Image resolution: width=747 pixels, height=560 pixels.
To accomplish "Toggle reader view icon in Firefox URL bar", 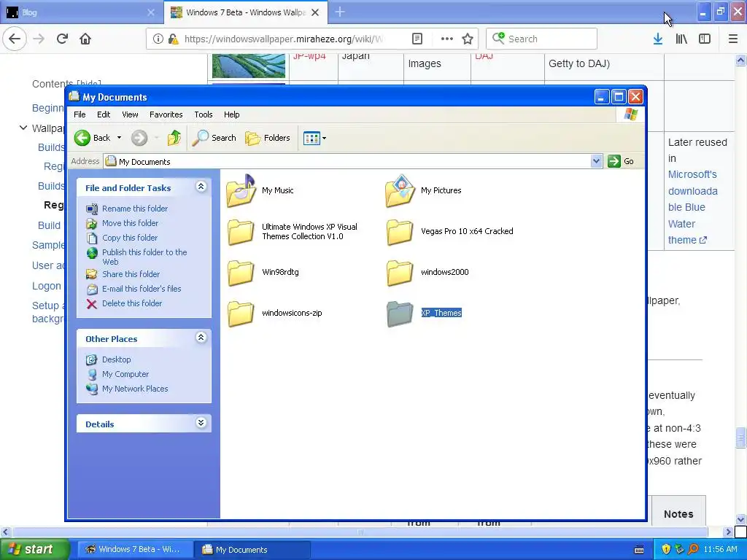I will [x=417, y=39].
